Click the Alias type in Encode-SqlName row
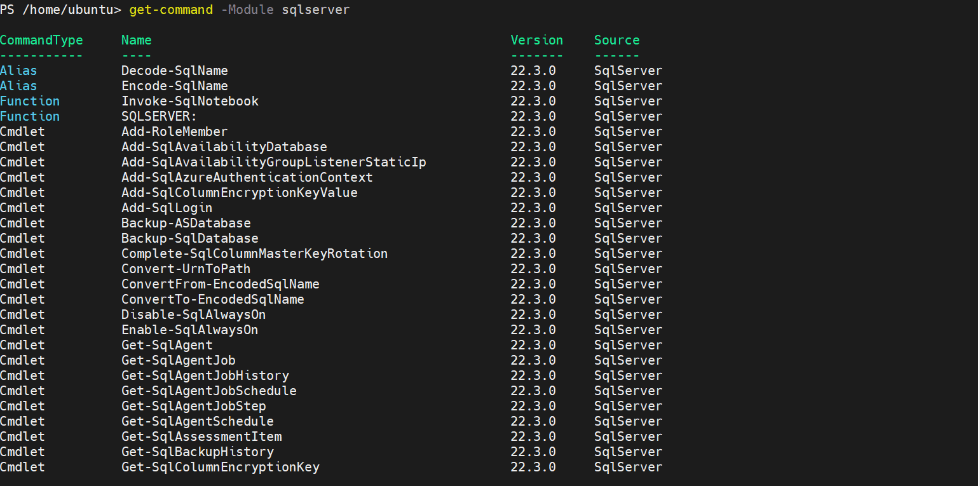980x486 pixels. [x=18, y=86]
